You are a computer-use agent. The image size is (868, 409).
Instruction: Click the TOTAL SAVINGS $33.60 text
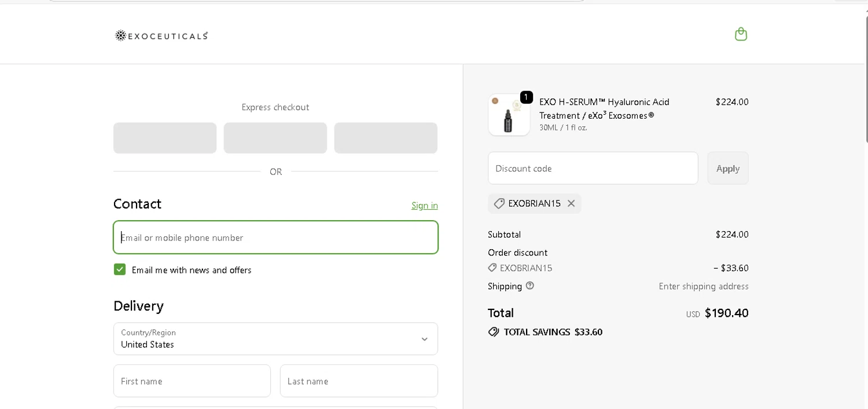pyautogui.click(x=553, y=332)
